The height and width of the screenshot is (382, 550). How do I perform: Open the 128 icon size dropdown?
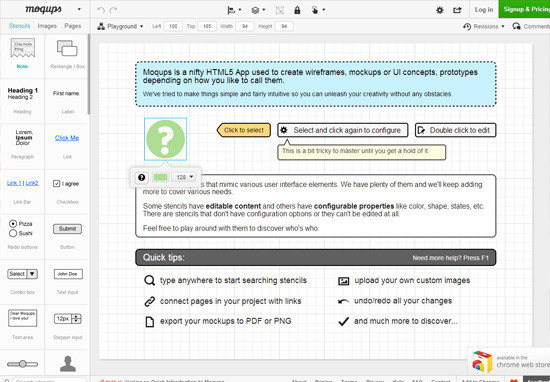click(185, 177)
